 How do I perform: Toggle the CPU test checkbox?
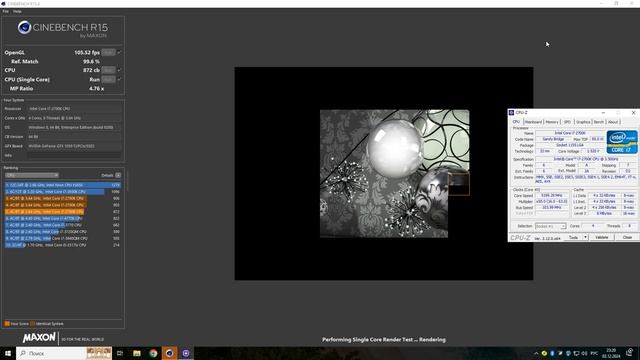(x=119, y=70)
